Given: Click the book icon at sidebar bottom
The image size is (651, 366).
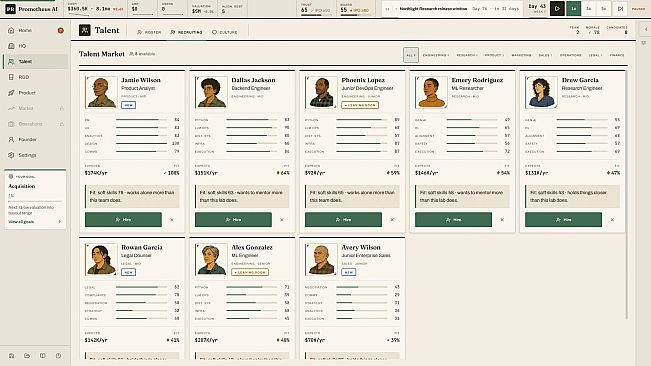Looking at the screenshot, I should [42, 356].
